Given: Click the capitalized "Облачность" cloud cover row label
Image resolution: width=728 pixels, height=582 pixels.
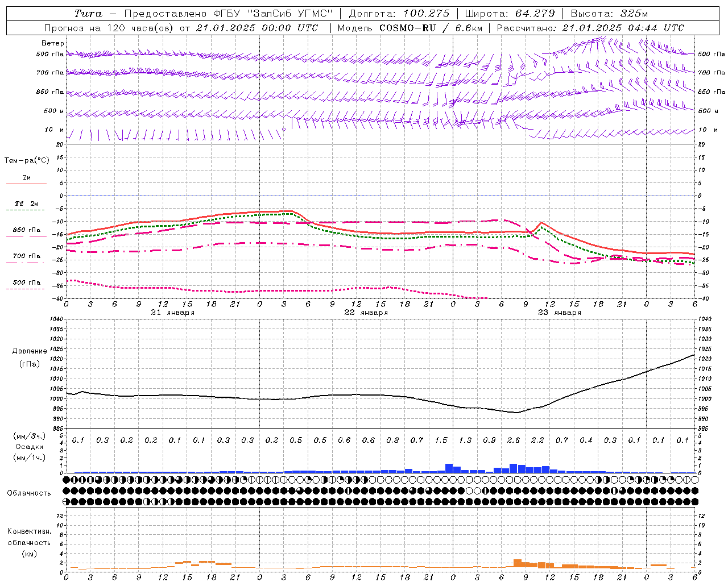Looking at the screenshot, I should (x=29, y=493).
